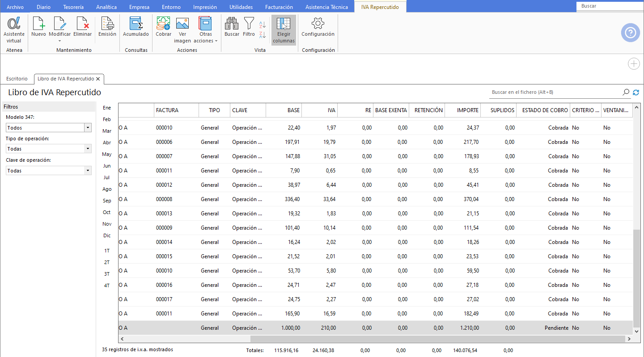This screenshot has height=357, width=644.
Task: Click the RETENCIÓN column header
Action: point(427,110)
